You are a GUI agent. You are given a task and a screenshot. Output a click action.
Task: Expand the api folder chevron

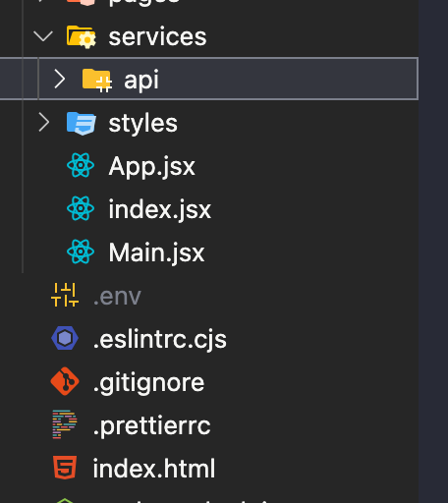(60, 80)
